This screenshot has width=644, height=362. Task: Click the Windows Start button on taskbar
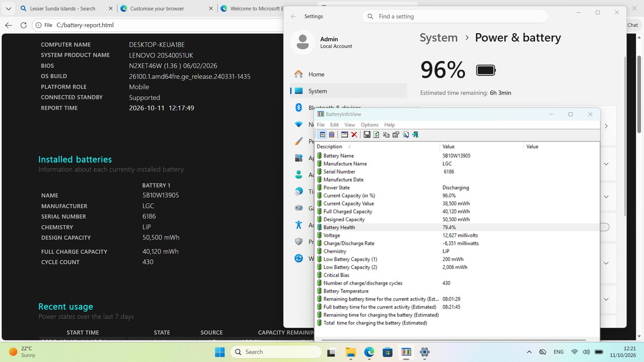tap(220, 352)
